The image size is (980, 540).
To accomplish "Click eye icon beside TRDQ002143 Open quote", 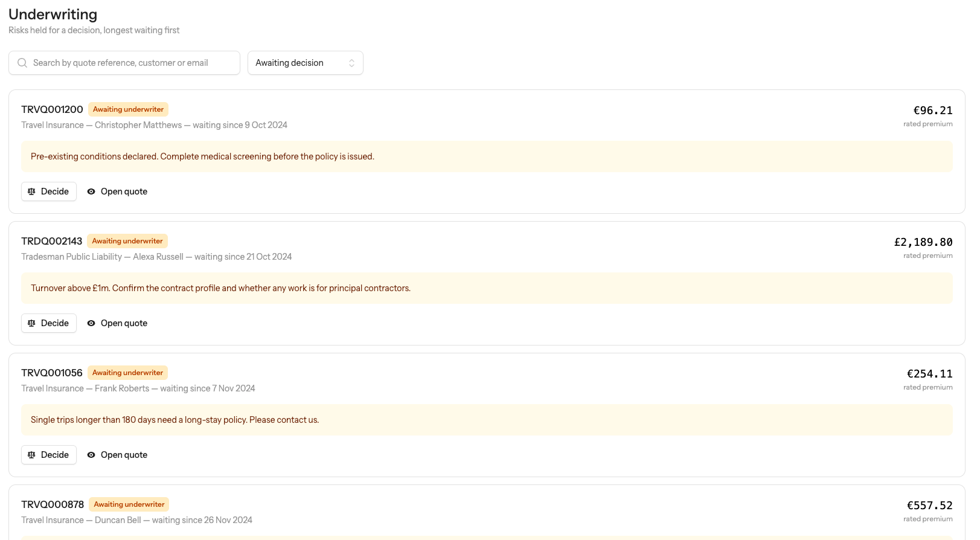I will point(91,323).
